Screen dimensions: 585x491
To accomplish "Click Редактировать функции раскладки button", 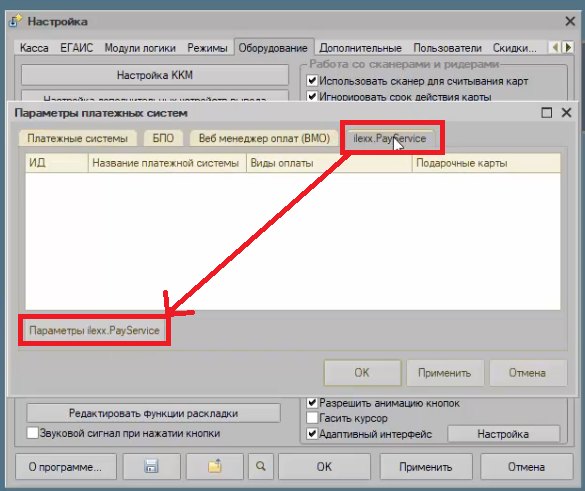I will [x=153, y=413].
